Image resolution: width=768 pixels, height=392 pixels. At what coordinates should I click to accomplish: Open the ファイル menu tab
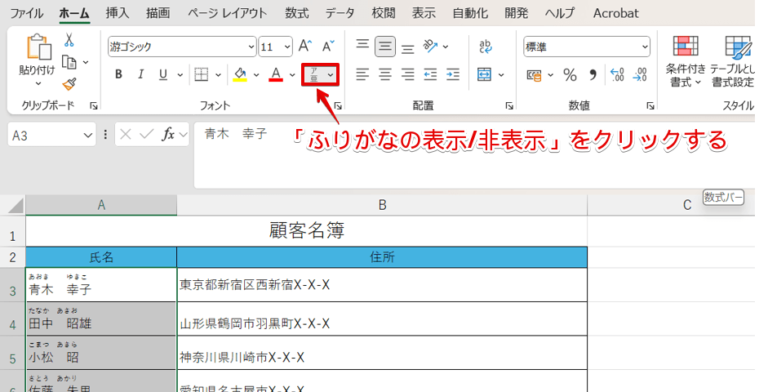click(26, 13)
